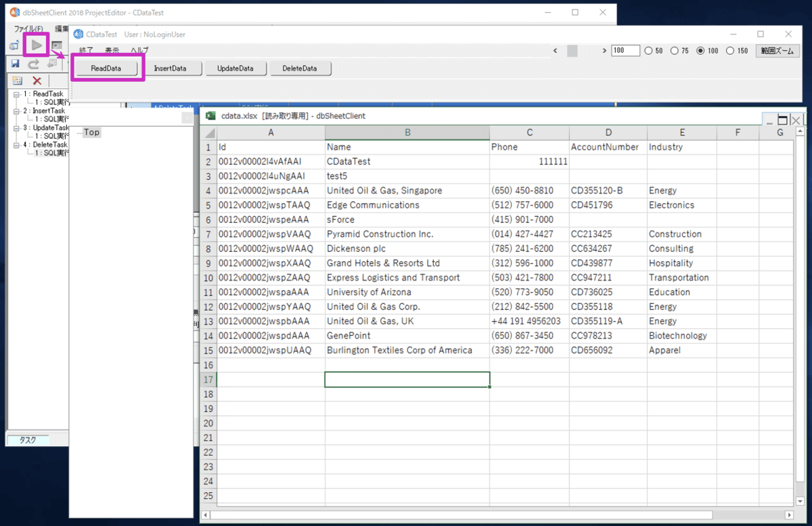Collapse the 4 : DeleteTask tree node
This screenshot has height=526, width=812.
[x=16, y=145]
